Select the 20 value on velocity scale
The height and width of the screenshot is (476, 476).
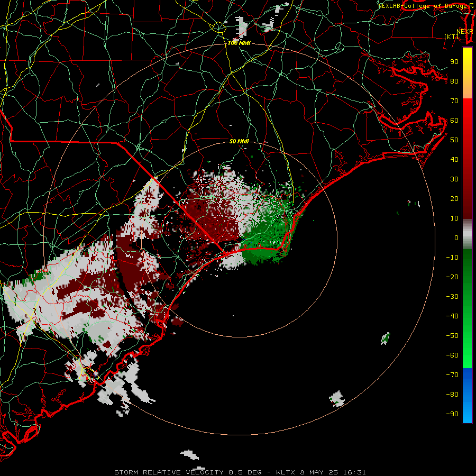pyautogui.click(x=454, y=198)
